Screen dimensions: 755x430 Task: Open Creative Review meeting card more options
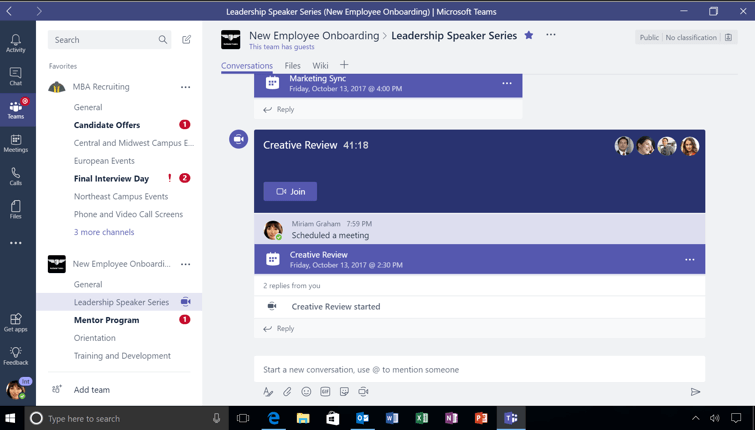click(x=690, y=260)
